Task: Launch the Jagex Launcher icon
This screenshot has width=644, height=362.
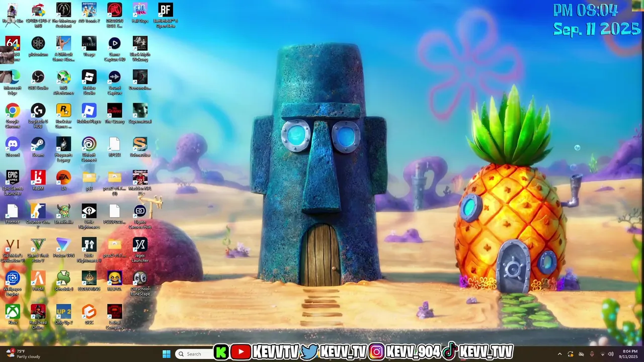Action: tap(140, 250)
